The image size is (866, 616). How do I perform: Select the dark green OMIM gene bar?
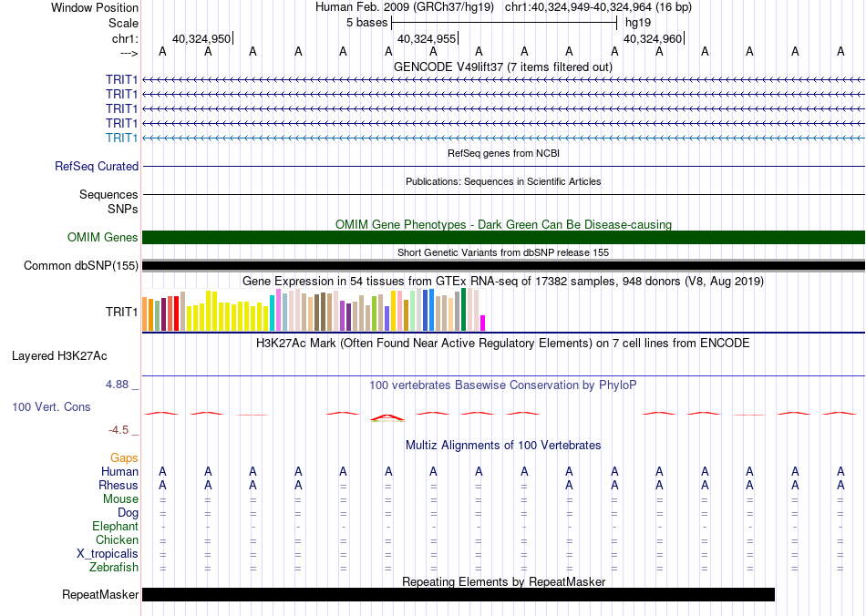point(503,238)
